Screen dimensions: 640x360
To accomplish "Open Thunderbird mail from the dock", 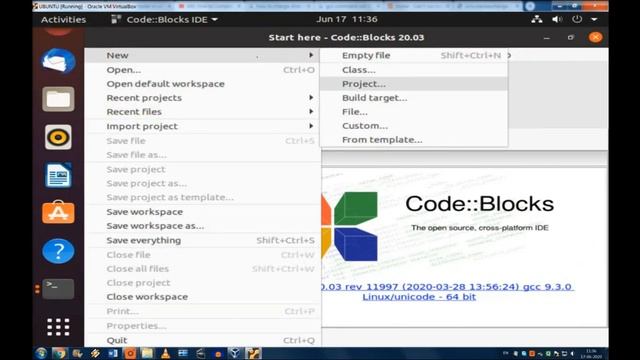I will click(58, 61).
